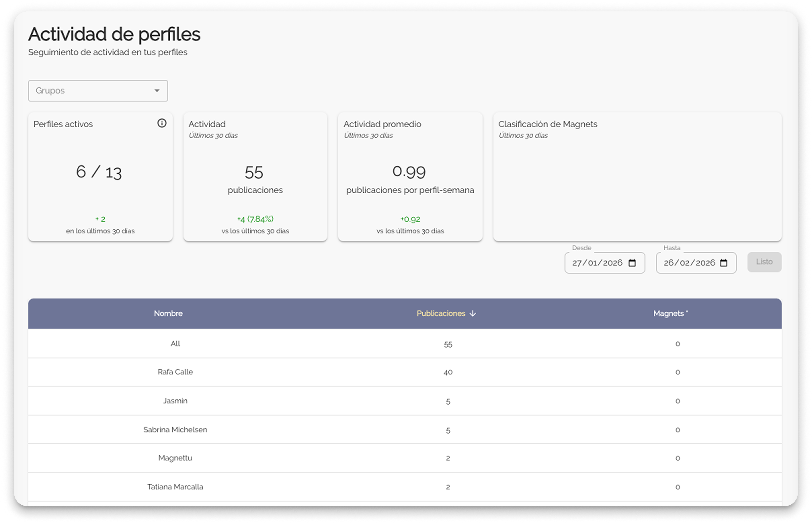Image resolution: width=812 pixels, height=523 pixels.
Task: Click the Clasificación de Magnets card
Action: (637, 177)
